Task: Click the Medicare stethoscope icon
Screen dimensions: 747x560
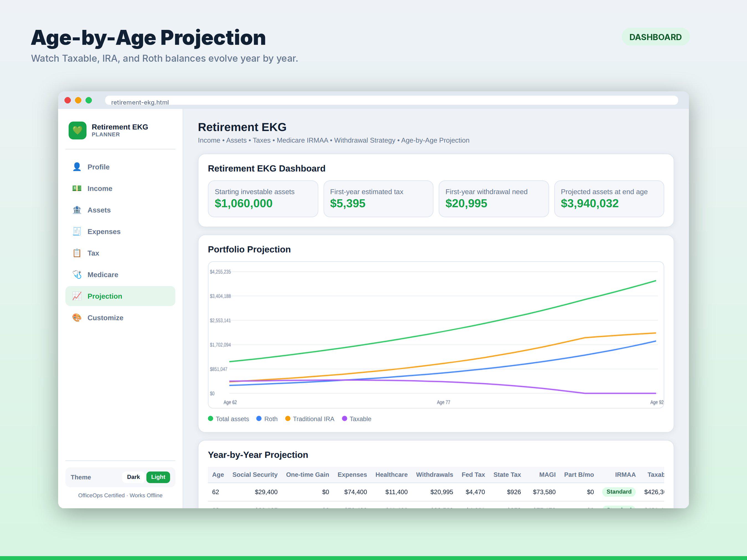Action: 77,274
